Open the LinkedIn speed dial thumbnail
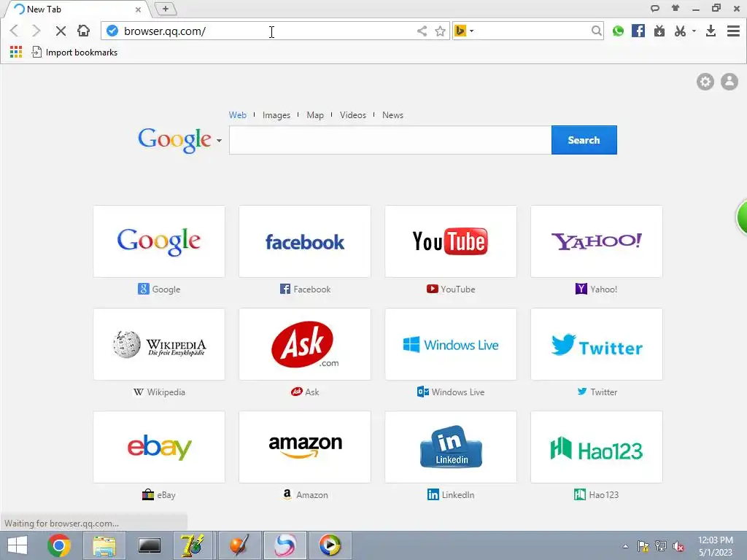Image resolution: width=747 pixels, height=560 pixels. [451, 447]
